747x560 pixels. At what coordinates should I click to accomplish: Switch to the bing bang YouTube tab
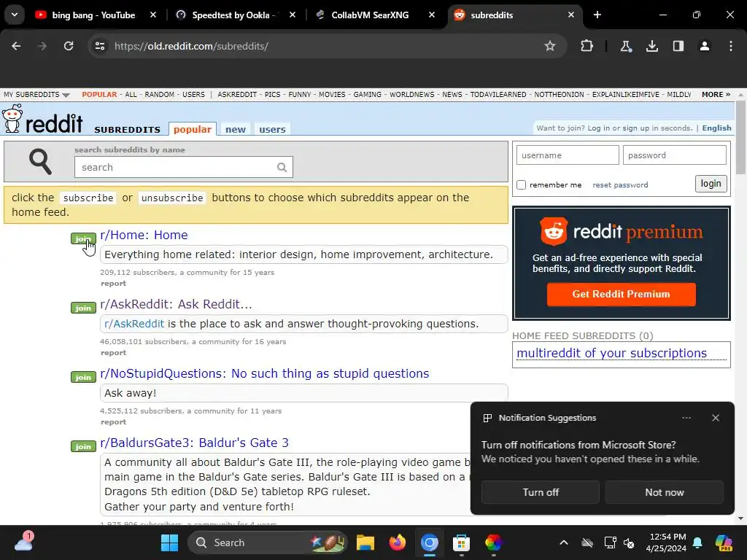tap(93, 15)
